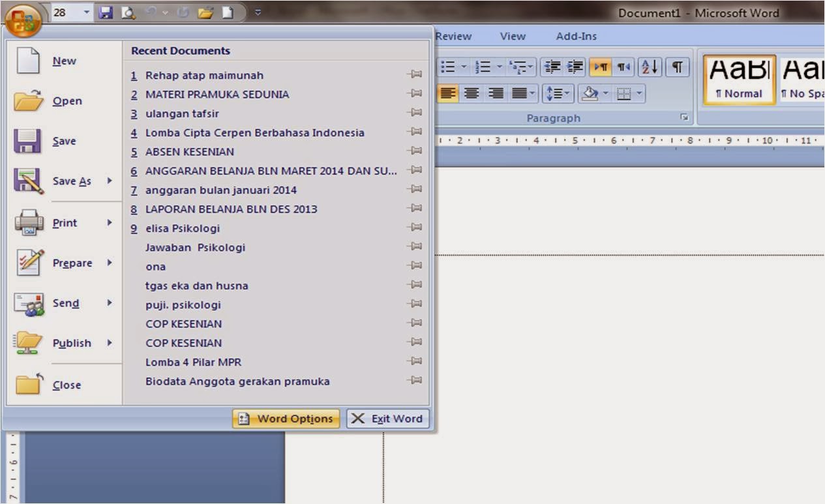
Task: Open the font size 28 dropdown arrow
Action: pyautogui.click(x=87, y=12)
